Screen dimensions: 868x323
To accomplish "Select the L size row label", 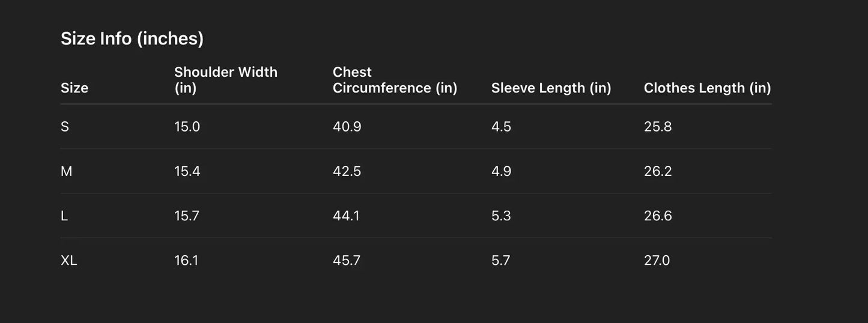I will (64, 216).
